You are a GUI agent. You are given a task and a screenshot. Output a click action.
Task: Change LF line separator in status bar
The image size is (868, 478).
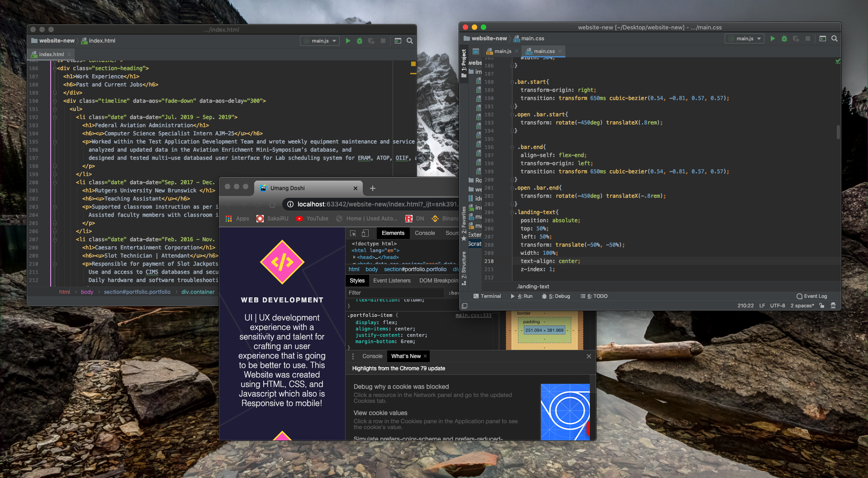click(x=762, y=306)
